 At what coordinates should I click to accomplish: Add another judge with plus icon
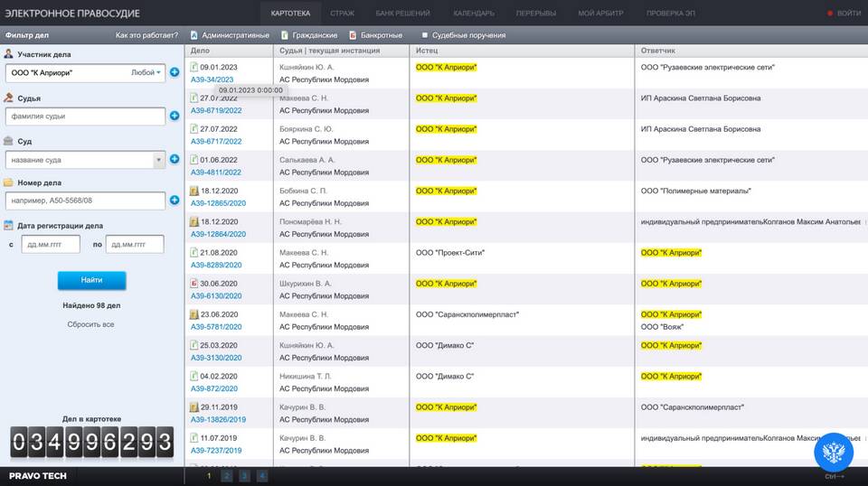tap(174, 116)
